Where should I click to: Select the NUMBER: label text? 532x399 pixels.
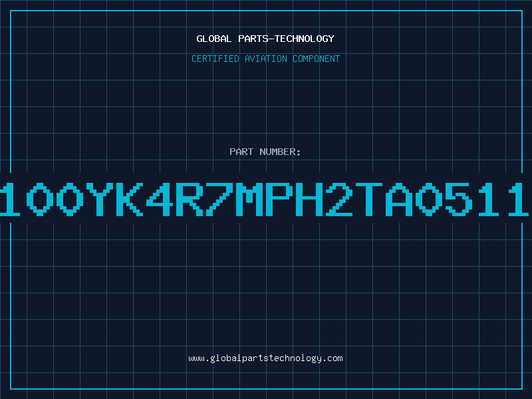[x=280, y=152]
